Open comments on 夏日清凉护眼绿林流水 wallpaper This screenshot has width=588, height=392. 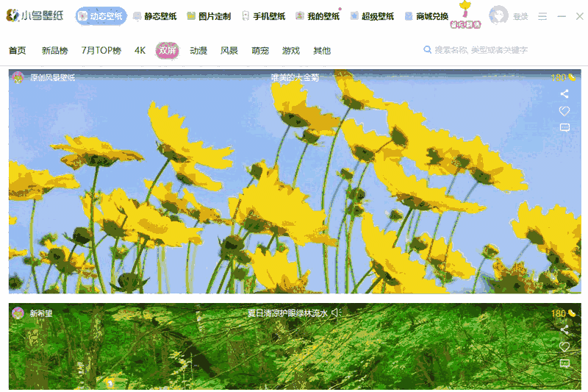point(564,363)
